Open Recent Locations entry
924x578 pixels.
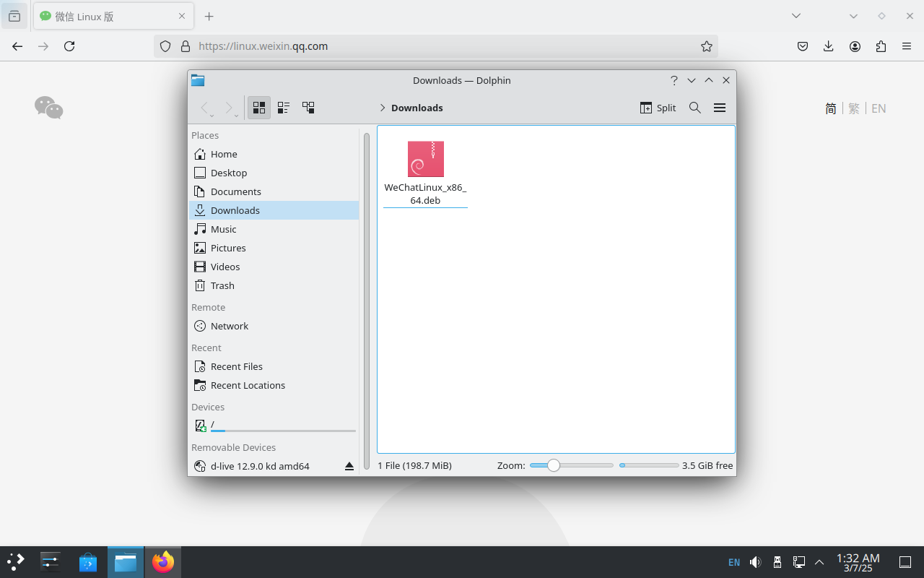click(274, 385)
